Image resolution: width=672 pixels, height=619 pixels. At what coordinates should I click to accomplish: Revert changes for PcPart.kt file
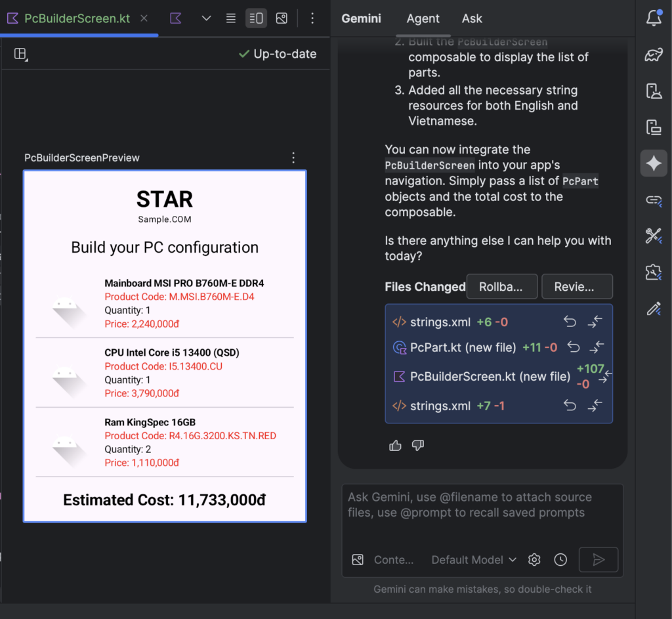573,348
